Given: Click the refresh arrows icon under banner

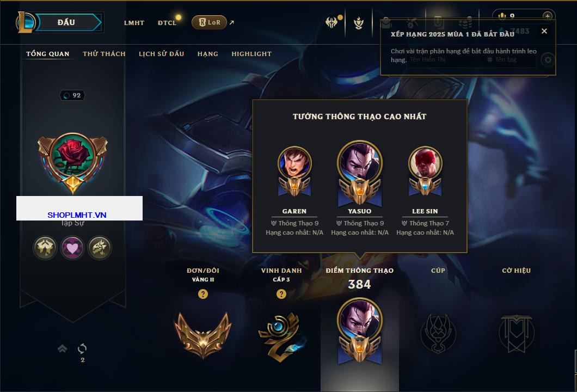Looking at the screenshot, I should (x=82, y=348).
